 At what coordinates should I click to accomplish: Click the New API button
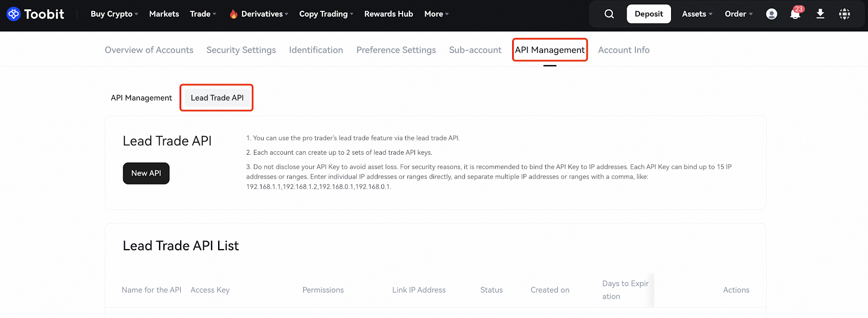point(146,173)
